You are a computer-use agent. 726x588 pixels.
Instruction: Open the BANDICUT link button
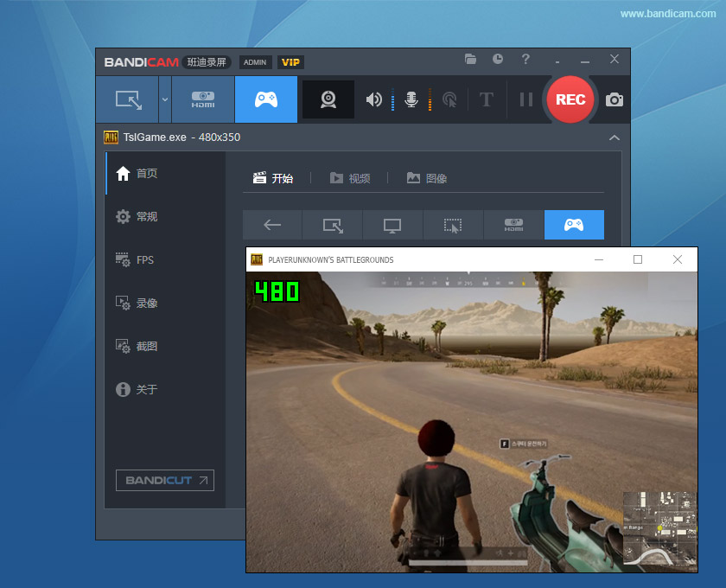(165, 481)
